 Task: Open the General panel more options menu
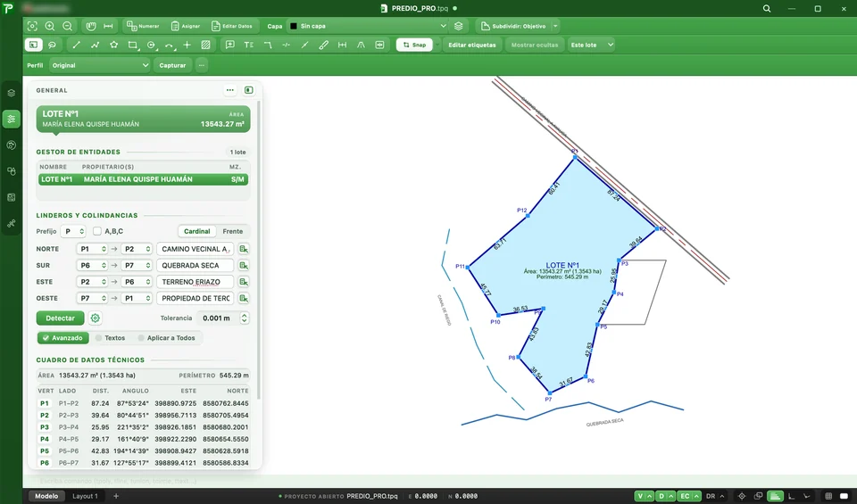pyautogui.click(x=230, y=90)
